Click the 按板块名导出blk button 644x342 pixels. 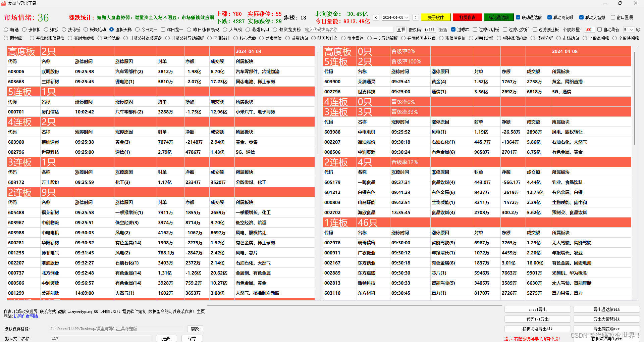(x=537, y=329)
